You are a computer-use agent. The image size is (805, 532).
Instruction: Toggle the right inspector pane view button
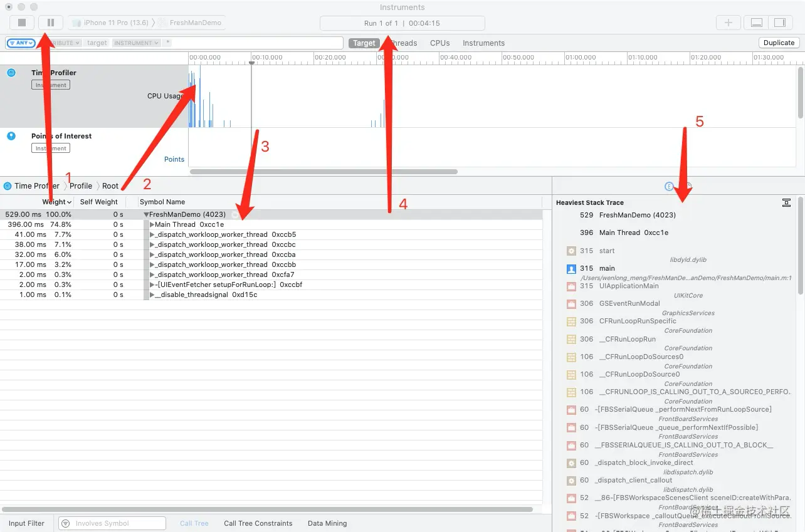[x=780, y=23]
